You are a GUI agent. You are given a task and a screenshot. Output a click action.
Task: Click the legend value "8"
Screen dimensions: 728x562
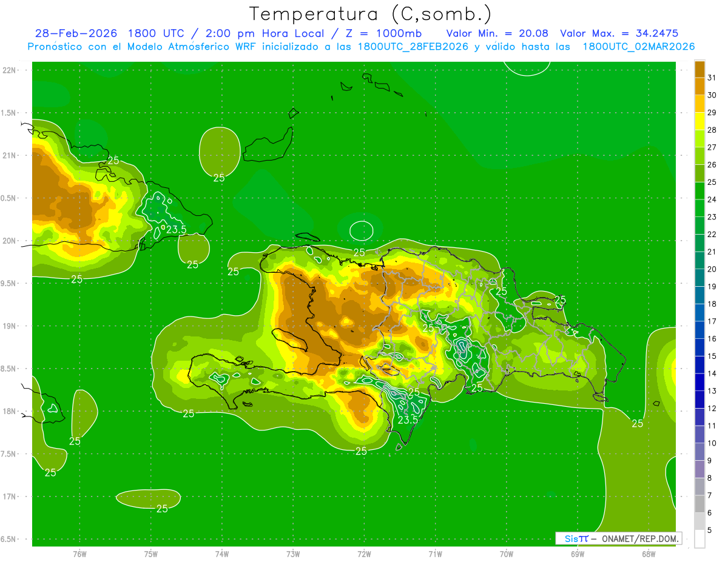[710, 478]
